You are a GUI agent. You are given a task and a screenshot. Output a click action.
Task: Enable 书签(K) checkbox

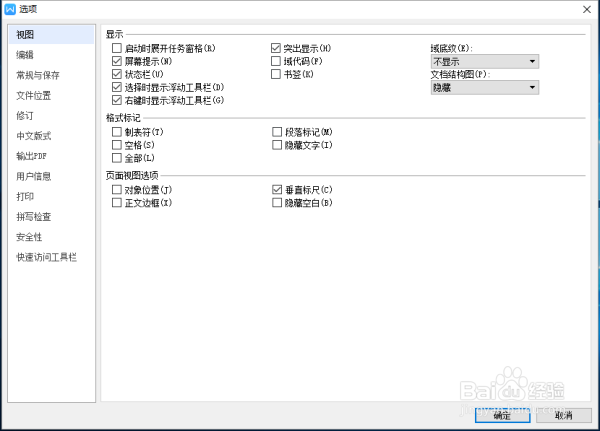coord(276,74)
